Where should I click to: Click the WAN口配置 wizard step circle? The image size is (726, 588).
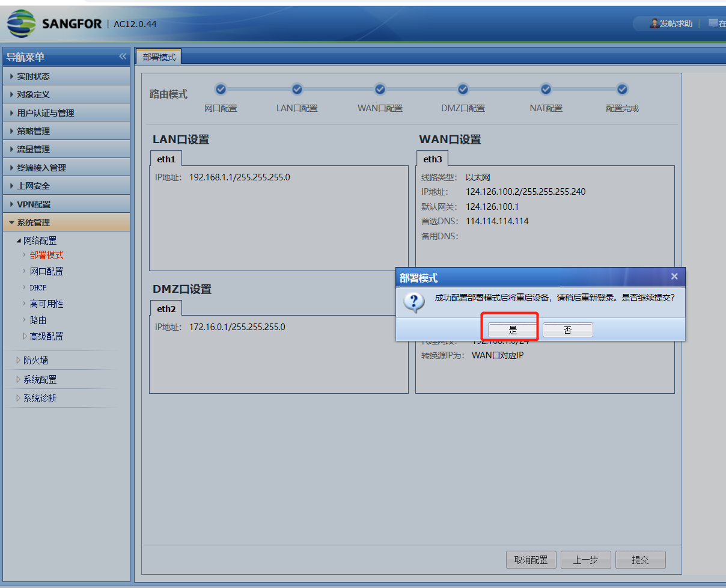(380, 90)
